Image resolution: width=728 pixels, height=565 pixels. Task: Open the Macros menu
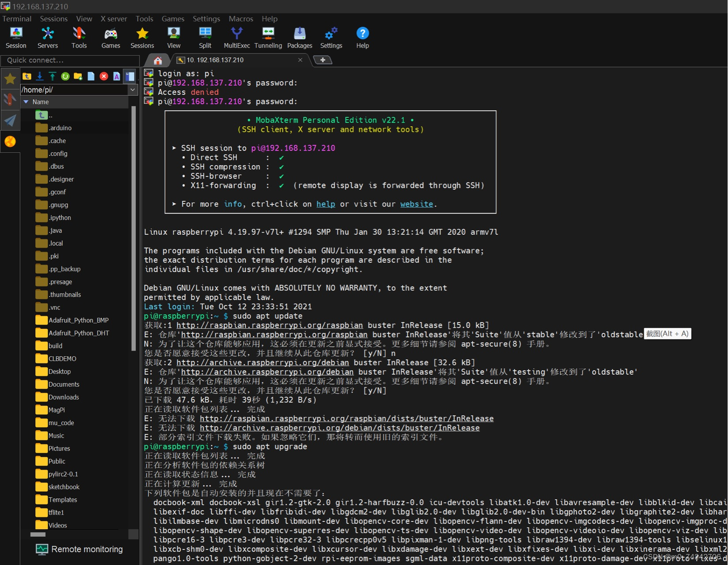[x=241, y=19]
